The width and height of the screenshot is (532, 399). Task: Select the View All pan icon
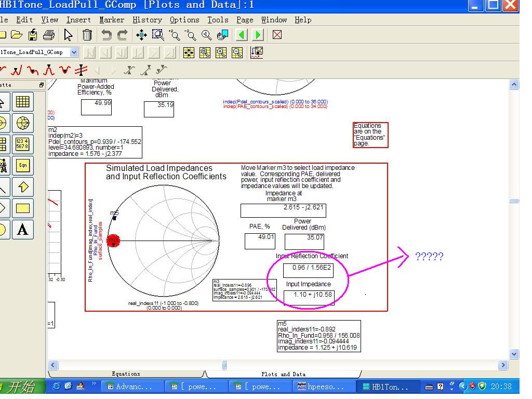click(141, 35)
